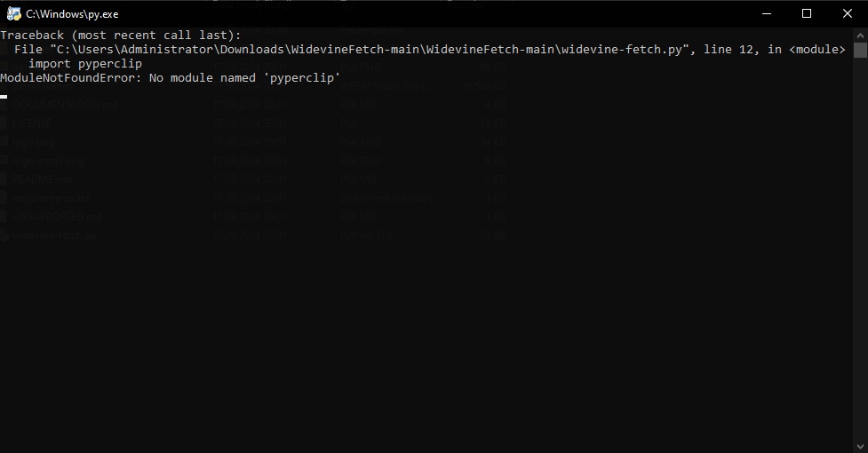
Task: Click 'line 12' in the traceback
Action: [729, 50]
